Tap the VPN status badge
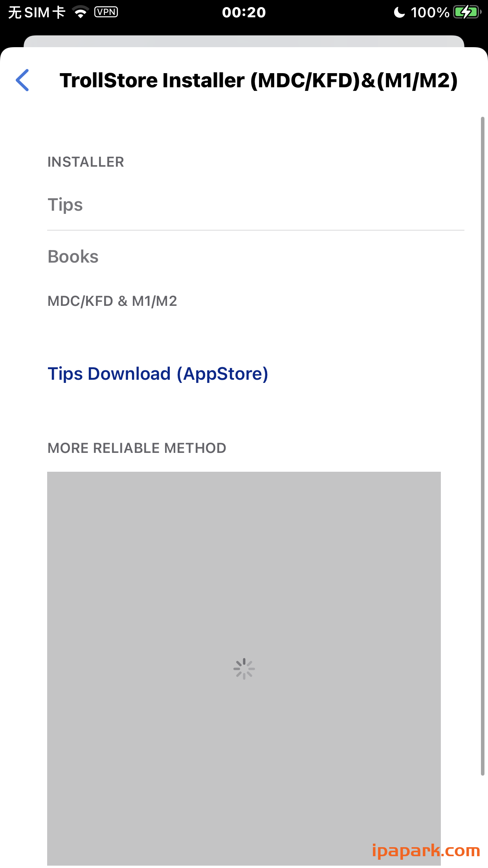Screen dimensions: 488x868 106,12
